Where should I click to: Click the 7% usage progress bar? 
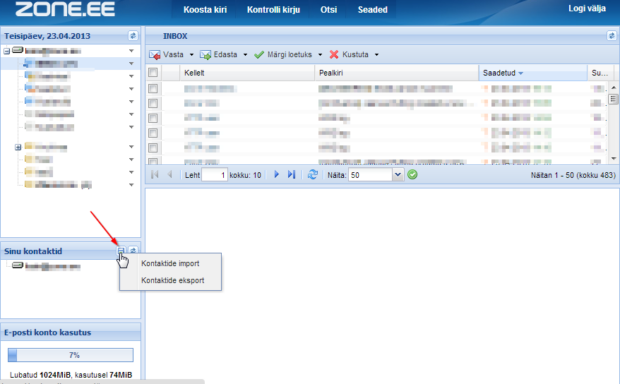pyautogui.click(x=71, y=355)
